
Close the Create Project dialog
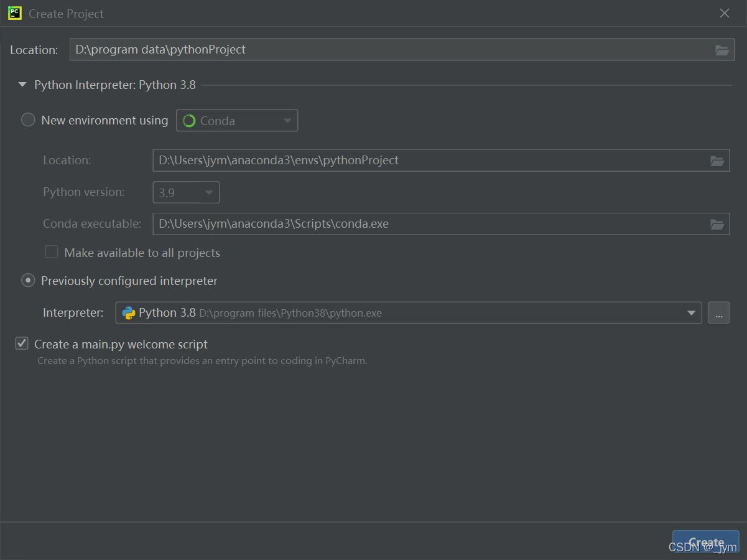tap(725, 13)
